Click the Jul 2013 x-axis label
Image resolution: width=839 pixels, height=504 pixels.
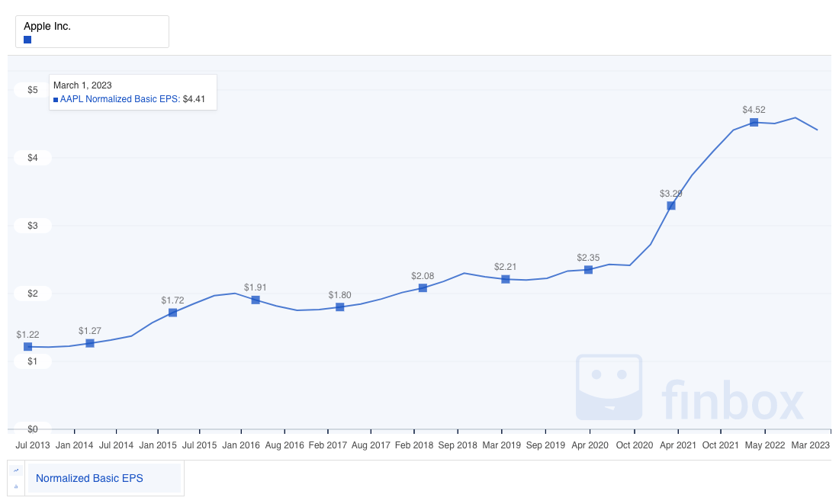click(33, 445)
